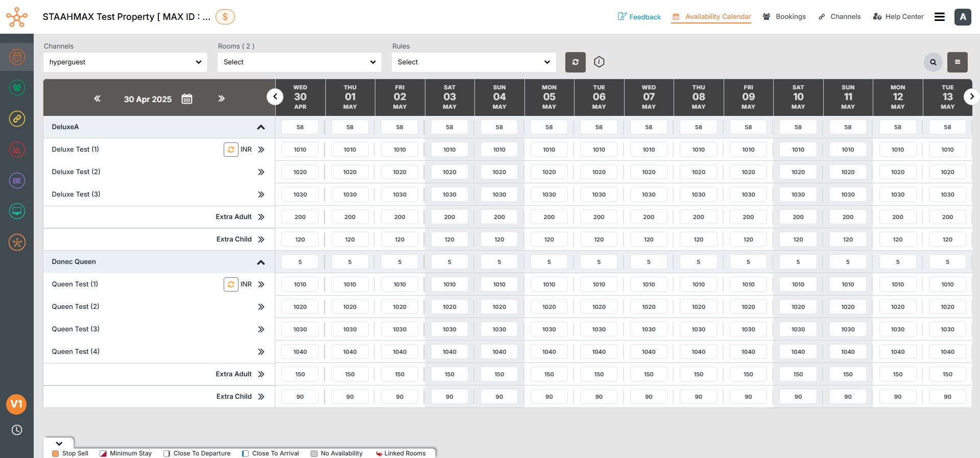Open the green monitor sidebar icon
Screen dimensions: 980x458
click(17, 211)
